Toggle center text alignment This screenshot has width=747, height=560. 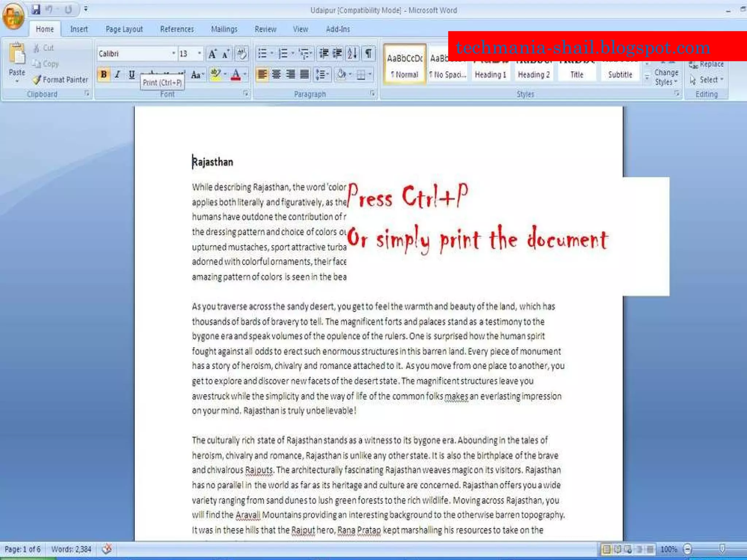pyautogui.click(x=276, y=75)
